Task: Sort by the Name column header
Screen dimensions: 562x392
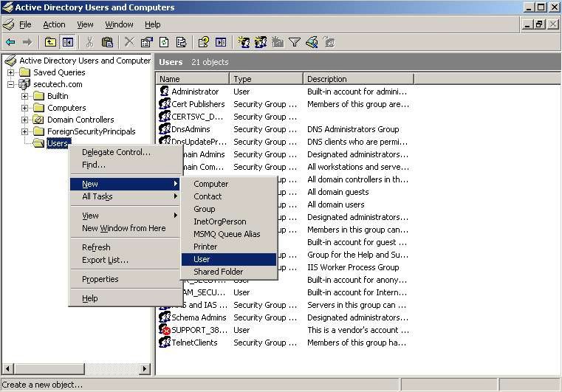Action: tap(193, 79)
